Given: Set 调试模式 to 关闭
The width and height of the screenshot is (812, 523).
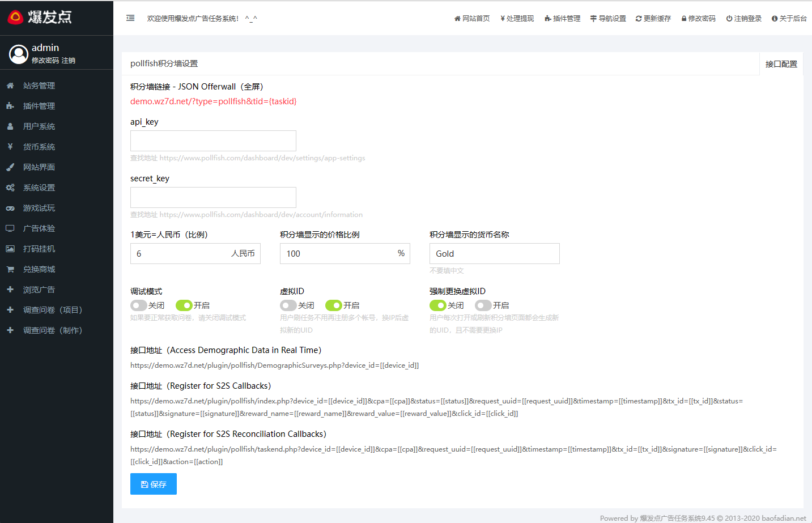Looking at the screenshot, I should 139,305.
